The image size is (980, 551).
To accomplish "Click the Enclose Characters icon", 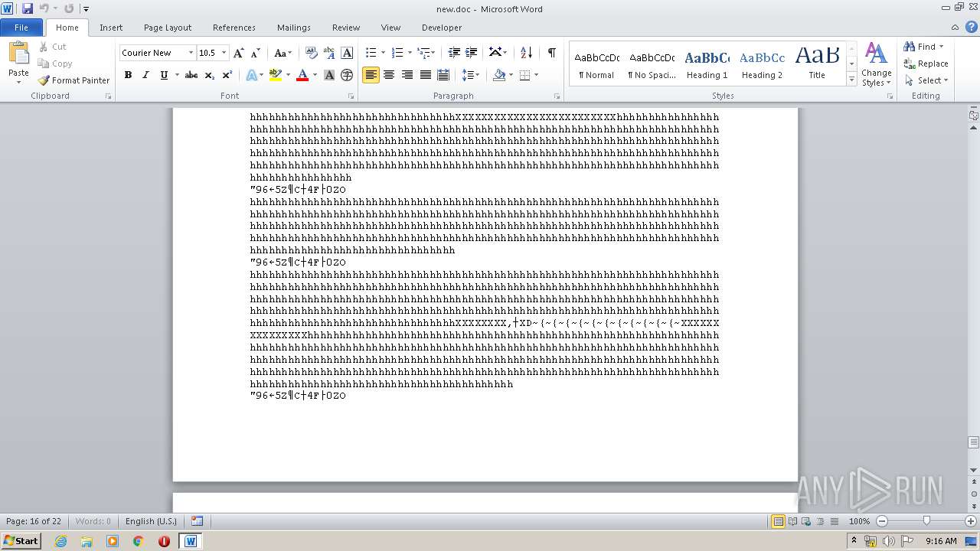I will [347, 75].
